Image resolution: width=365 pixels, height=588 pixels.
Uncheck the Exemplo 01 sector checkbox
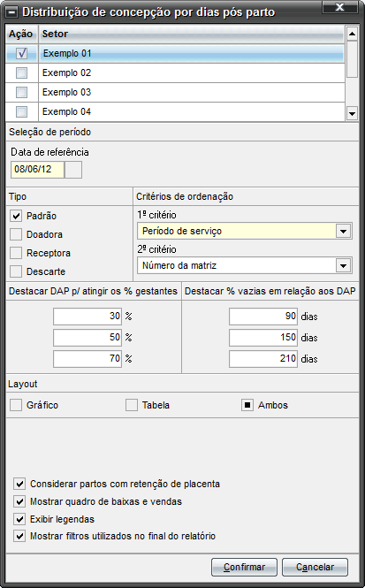point(21,53)
